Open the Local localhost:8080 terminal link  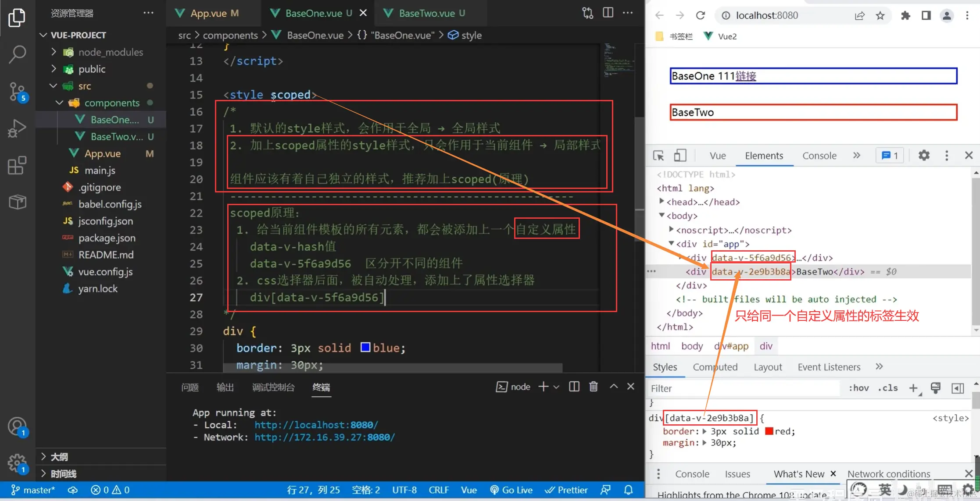(316, 425)
